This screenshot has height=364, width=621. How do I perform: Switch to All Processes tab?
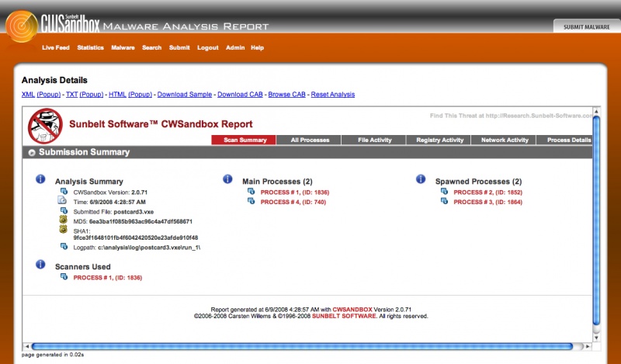point(308,140)
